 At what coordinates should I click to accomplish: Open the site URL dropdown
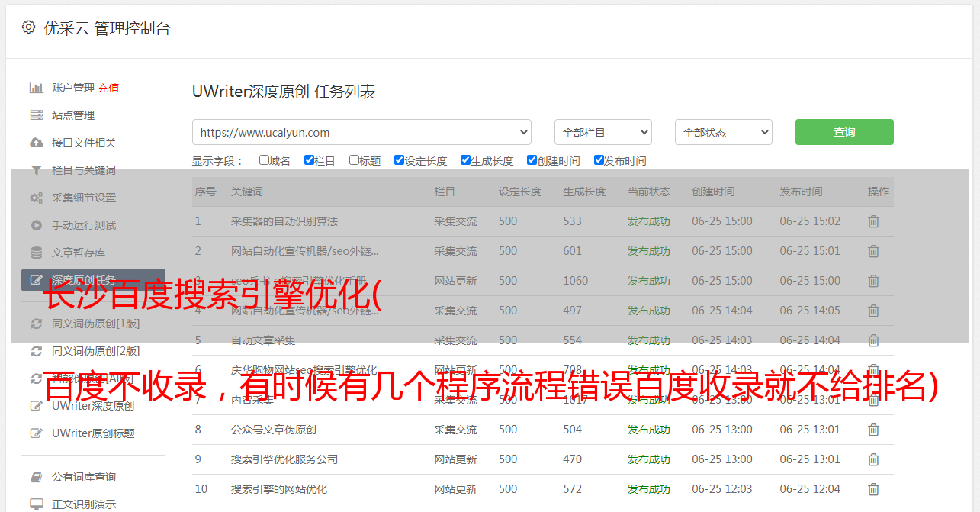pyautogui.click(x=361, y=132)
